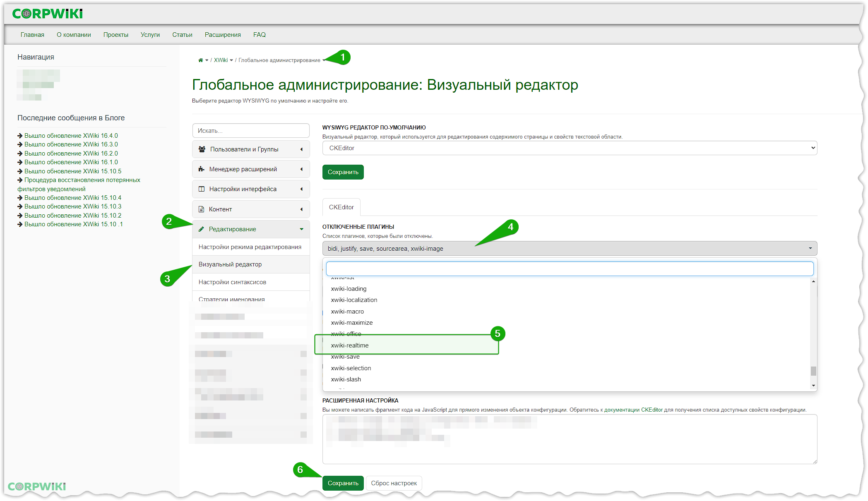Image resolution: width=868 pixels, height=501 pixels.
Task: Open the Главная menu item
Action: (x=32, y=35)
